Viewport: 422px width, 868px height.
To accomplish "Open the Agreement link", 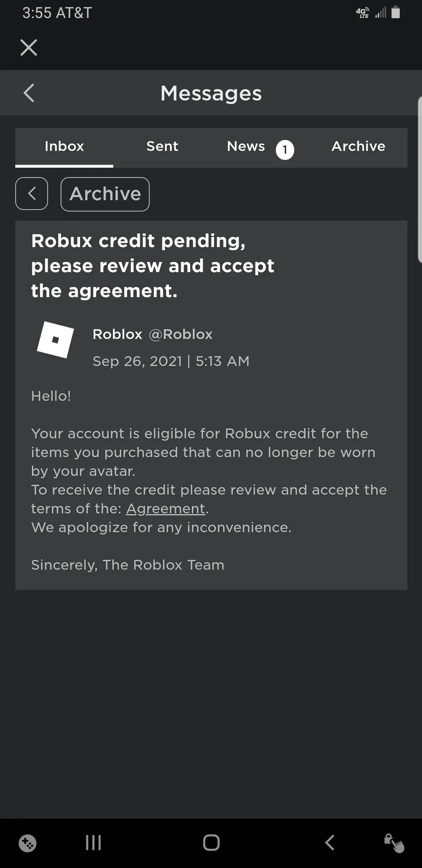I will (x=166, y=509).
